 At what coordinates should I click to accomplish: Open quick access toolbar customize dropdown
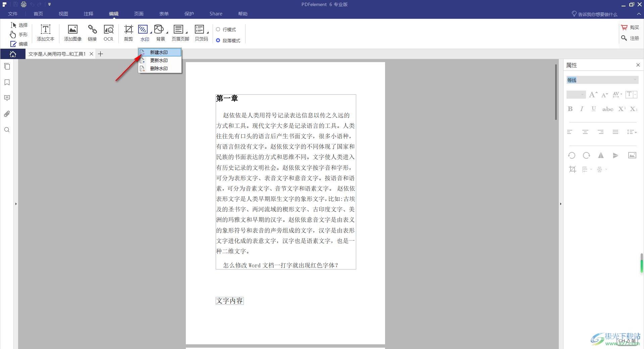[49, 4]
